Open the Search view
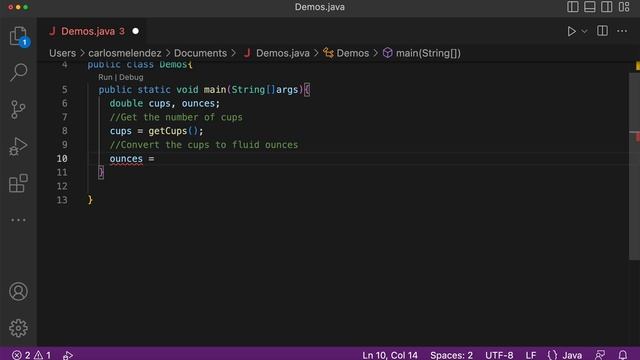 18,73
